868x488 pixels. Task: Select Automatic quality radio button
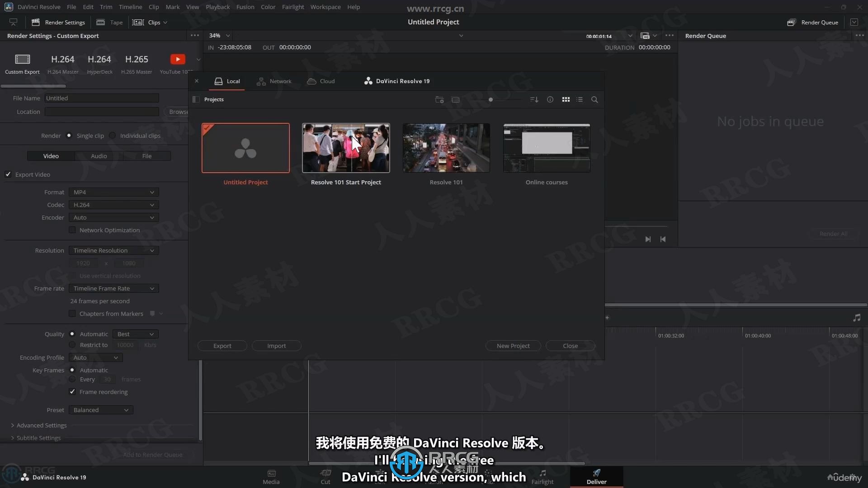point(72,334)
